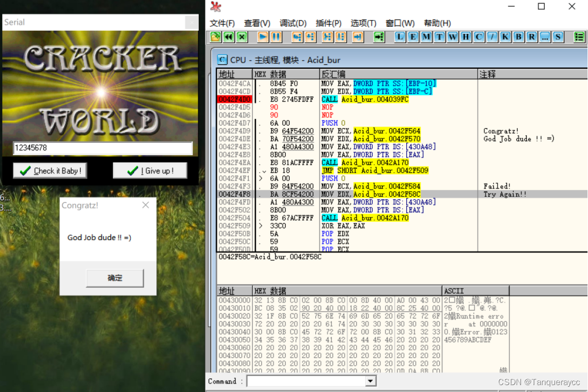Run the debuggee using the play icon

[262, 37]
